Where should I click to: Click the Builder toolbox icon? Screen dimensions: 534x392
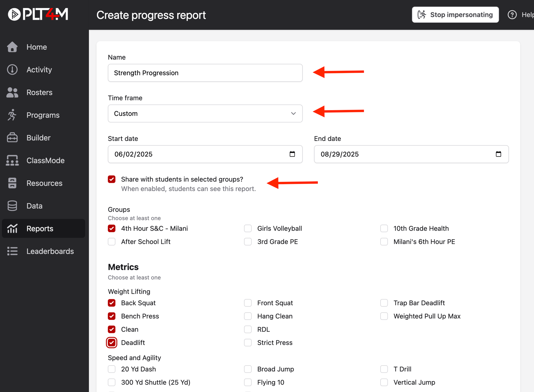click(x=12, y=137)
